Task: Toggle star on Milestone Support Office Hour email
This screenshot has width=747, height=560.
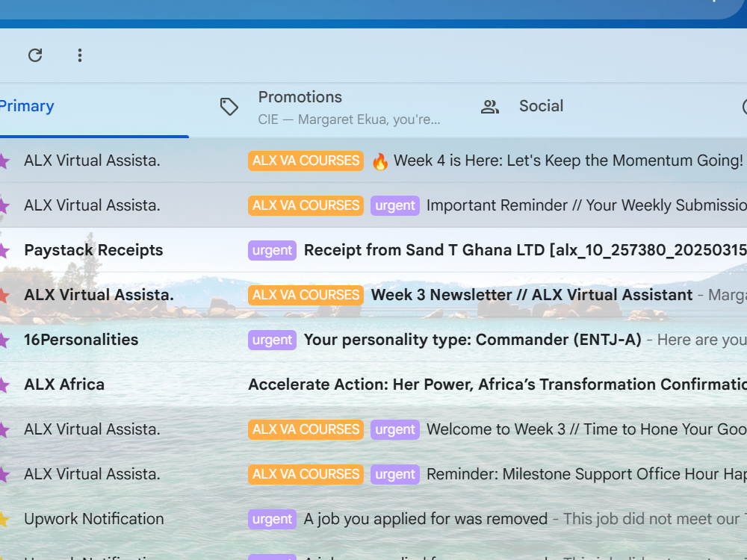Action: 4,474
